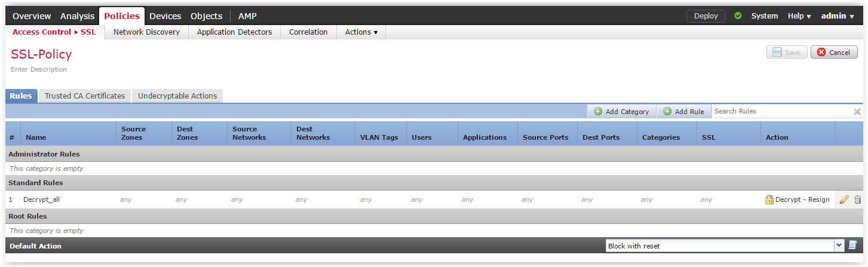This screenshot has height=267, width=868.
Task: Open the Analysis menu
Action: click(x=78, y=16)
